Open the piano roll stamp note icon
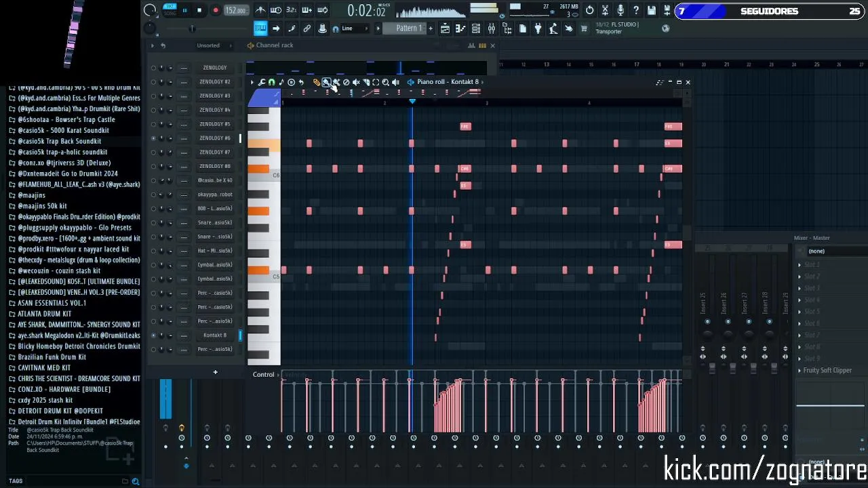 click(281, 82)
